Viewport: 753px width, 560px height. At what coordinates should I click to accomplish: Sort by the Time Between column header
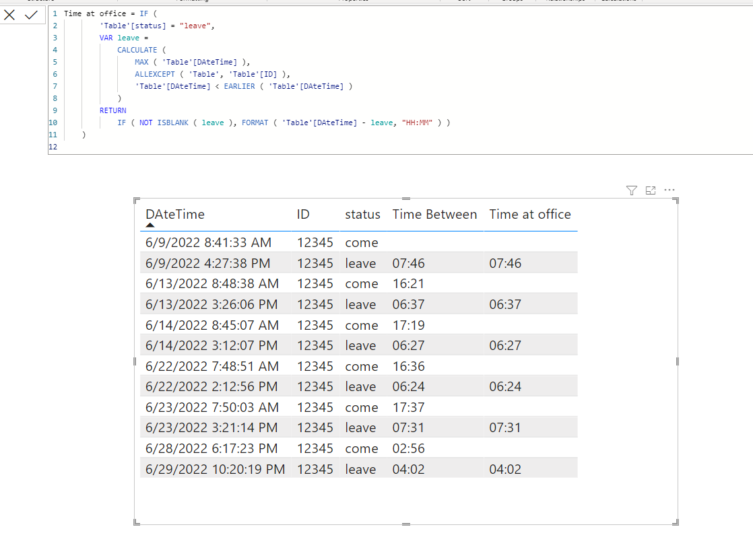pos(434,214)
